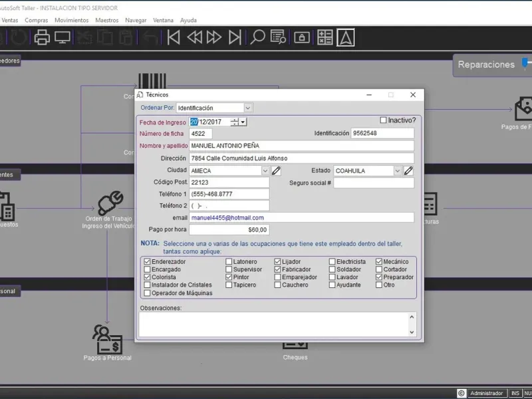This screenshot has width=532, height=399.
Task: Click the Identificación field
Action: pyautogui.click(x=382, y=134)
